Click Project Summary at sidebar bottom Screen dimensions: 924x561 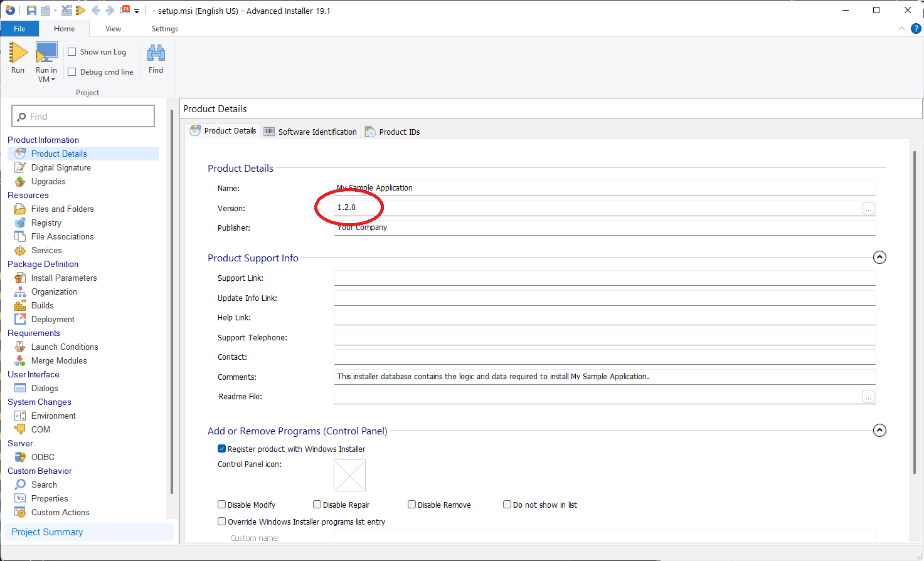click(x=88, y=532)
